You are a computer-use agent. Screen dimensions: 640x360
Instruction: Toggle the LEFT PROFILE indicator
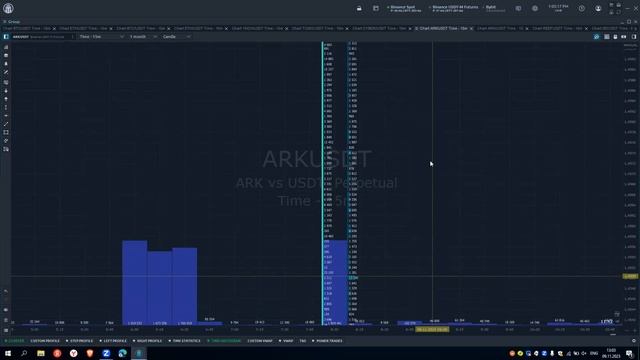pos(113,341)
